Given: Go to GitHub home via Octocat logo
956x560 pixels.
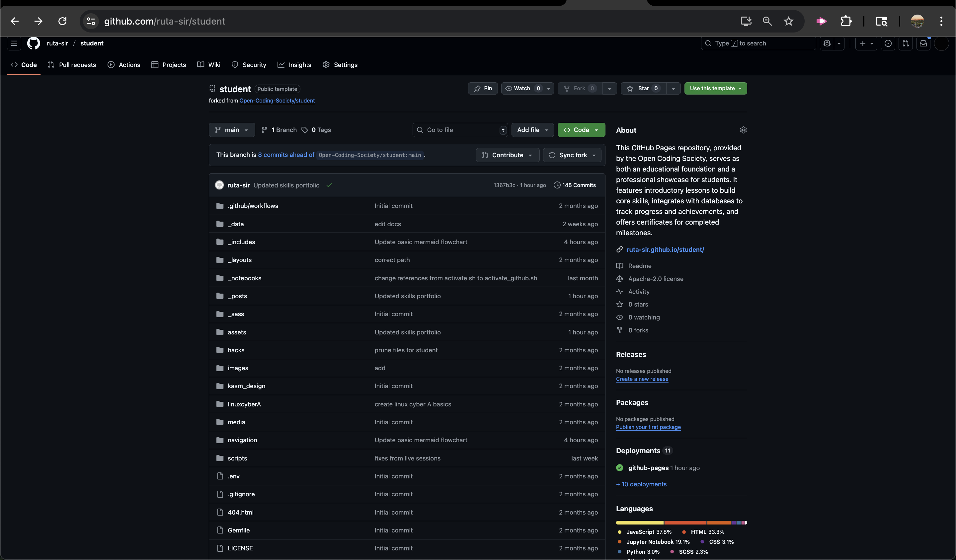Looking at the screenshot, I should pyautogui.click(x=34, y=43).
